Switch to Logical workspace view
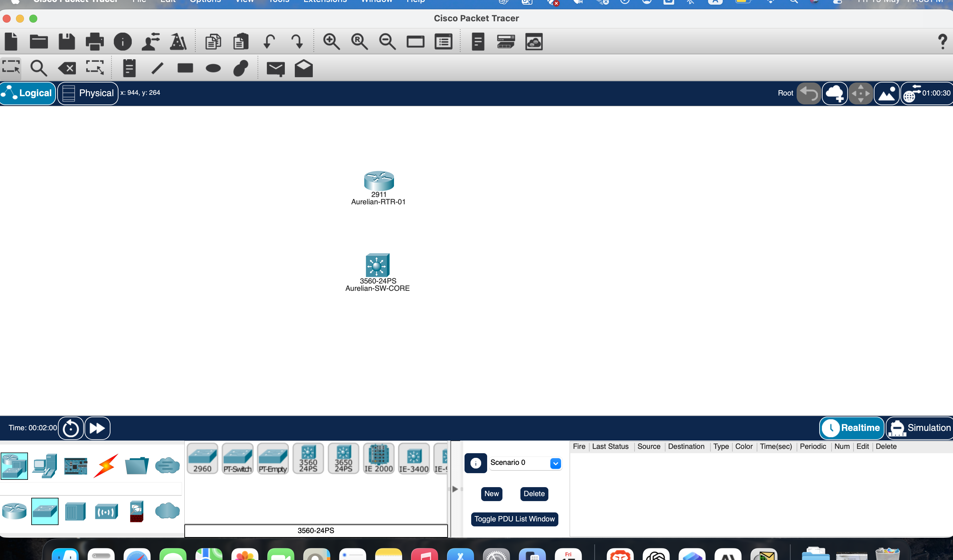Viewport: 953px width, 560px height. pos(28,93)
